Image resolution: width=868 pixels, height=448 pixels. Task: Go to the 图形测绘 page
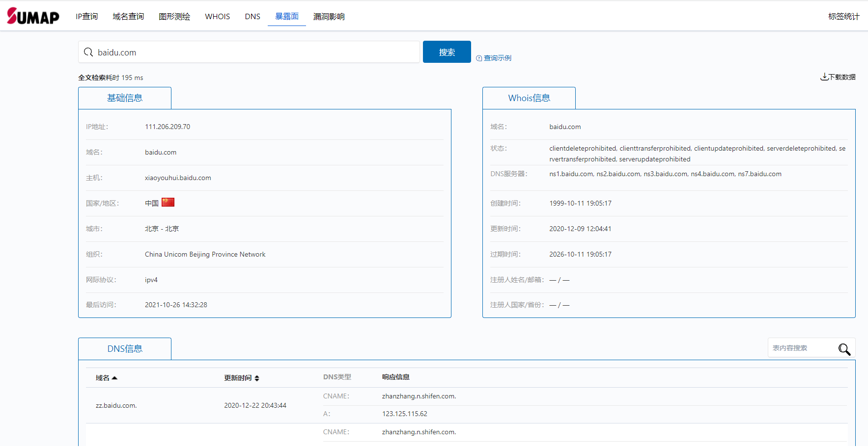pos(174,16)
